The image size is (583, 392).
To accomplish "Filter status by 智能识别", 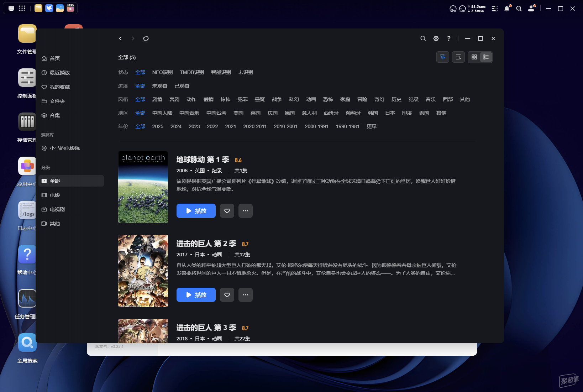I will (x=221, y=72).
